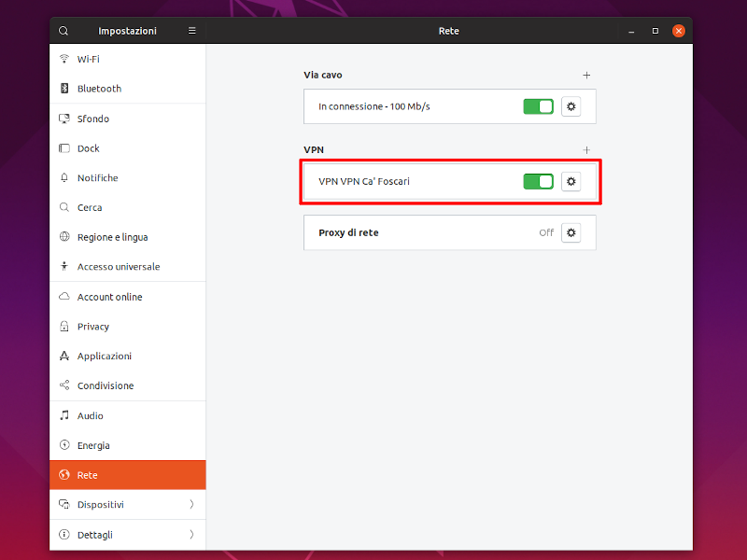Open Bluetooth settings panel
This screenshot has width=747, height=560.
click(128, 89)
